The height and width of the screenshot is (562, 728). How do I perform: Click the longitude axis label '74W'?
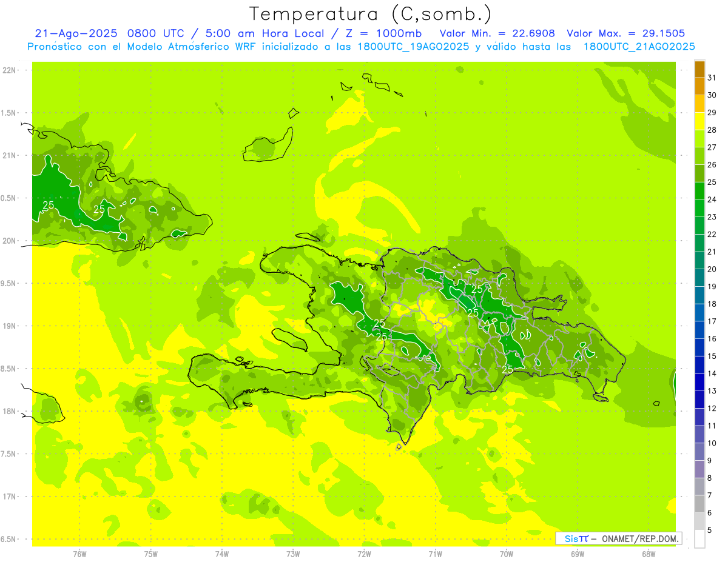pos(222,554)
